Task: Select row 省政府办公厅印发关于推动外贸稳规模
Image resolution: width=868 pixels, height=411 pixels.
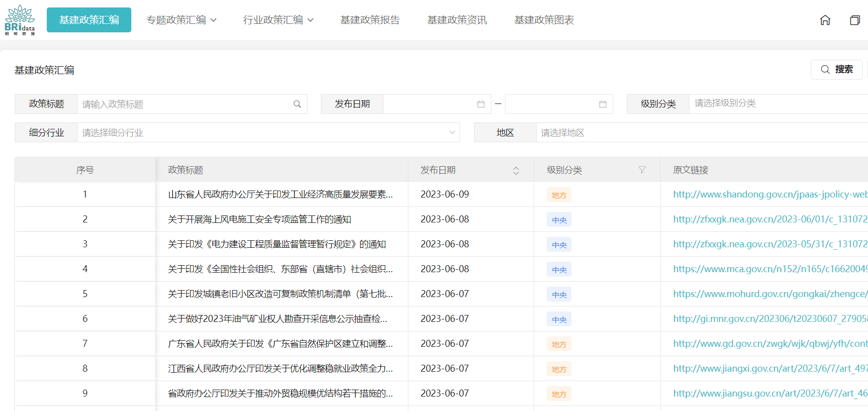Action: tap(281, 393)
